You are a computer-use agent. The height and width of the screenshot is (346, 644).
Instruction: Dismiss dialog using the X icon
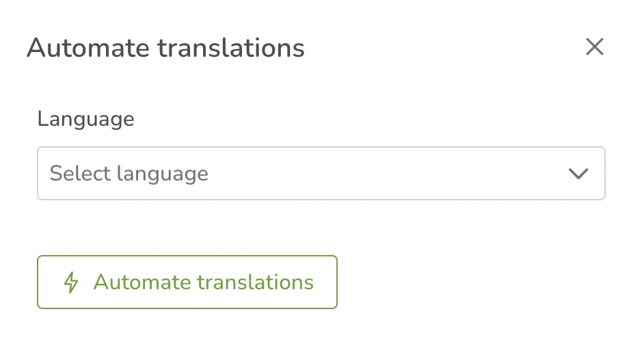tap(594, 46)
